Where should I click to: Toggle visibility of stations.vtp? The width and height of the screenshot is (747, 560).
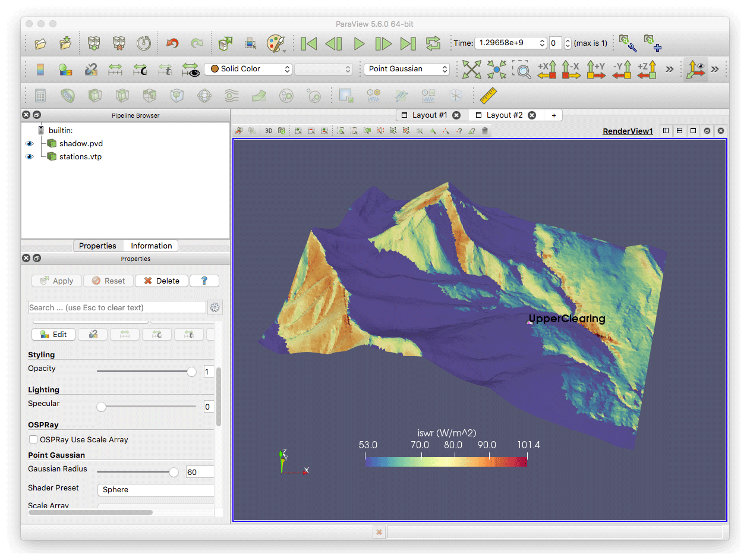pyautogui.click(x=29, y=157)
